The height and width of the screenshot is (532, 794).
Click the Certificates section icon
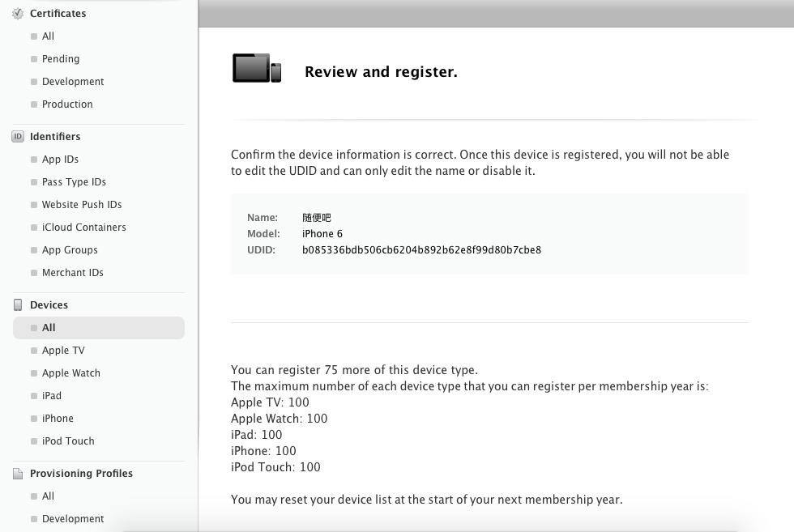[18, 13]
